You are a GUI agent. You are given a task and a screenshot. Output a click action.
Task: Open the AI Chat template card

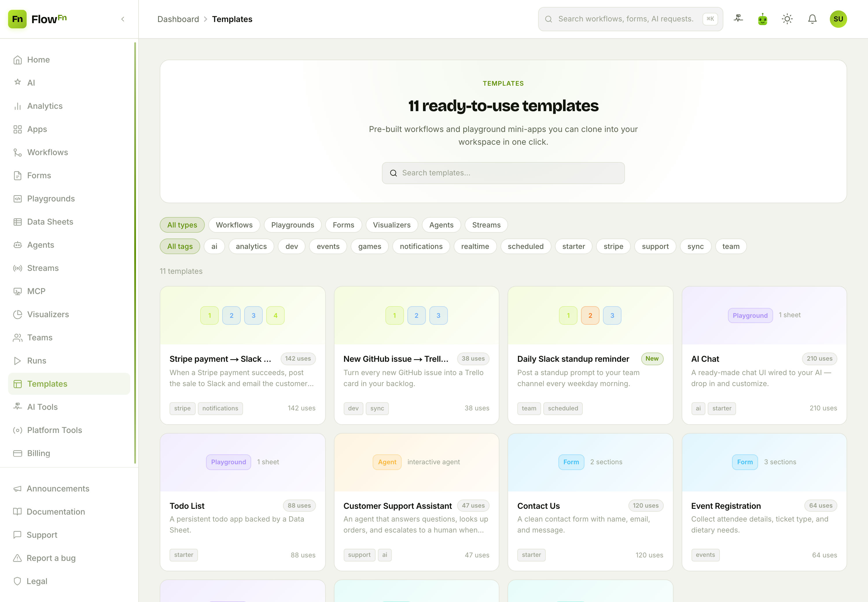(x=764, y=355)
